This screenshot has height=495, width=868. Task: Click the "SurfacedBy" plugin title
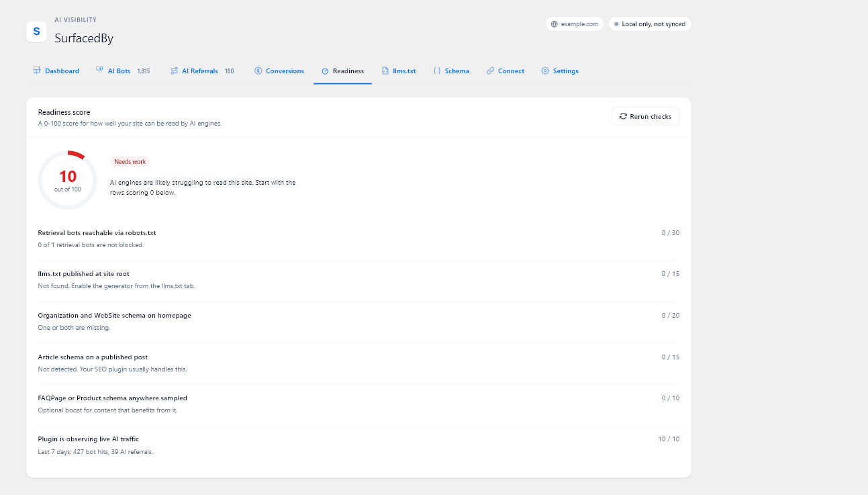(84, 38)
